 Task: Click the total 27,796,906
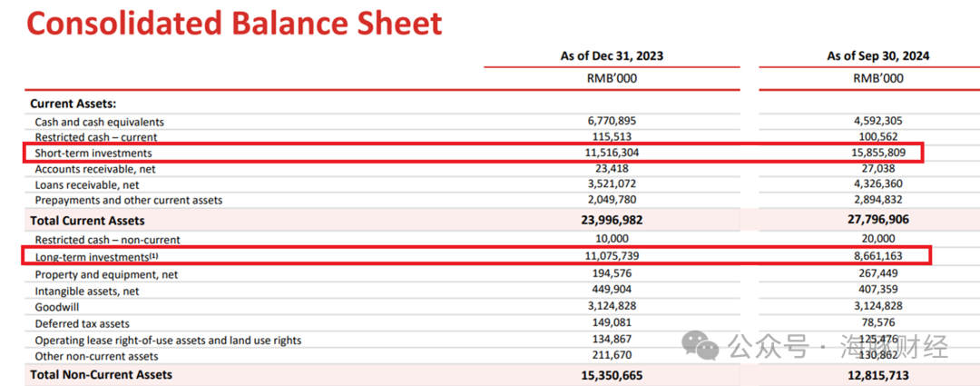tap(878, 220)
